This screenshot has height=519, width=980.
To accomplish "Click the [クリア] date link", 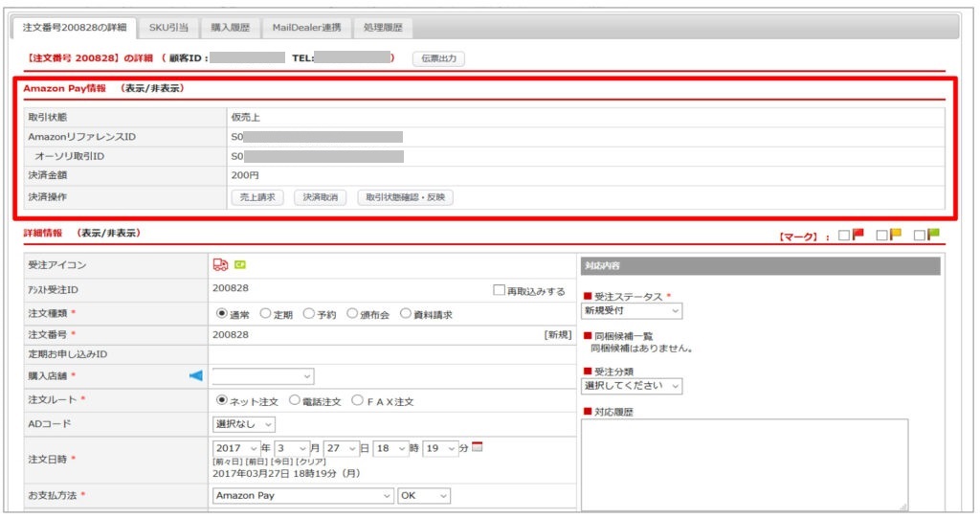I will (x=311, y=462).
